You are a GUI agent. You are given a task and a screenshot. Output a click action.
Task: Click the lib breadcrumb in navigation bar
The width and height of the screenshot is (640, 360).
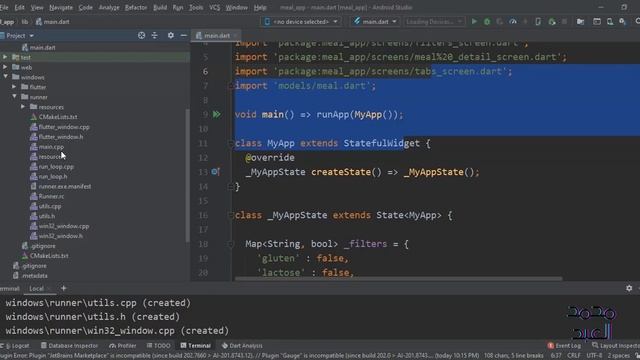tap(25, 22)
